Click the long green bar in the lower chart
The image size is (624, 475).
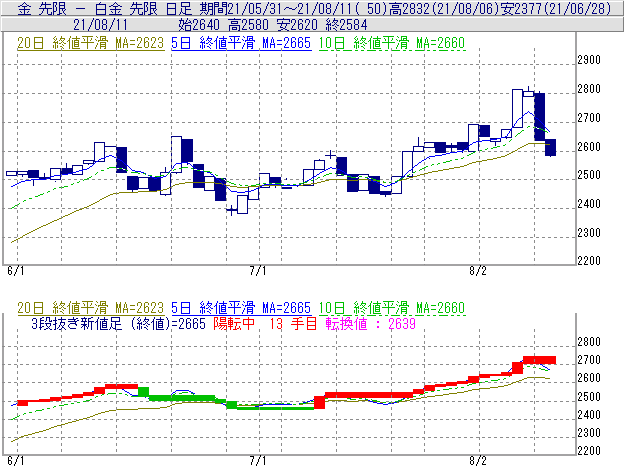click(x=275, y=407)
